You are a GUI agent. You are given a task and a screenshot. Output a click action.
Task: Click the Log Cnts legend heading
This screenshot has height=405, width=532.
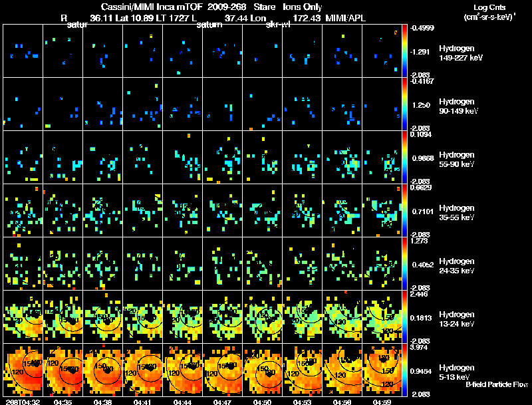click(489, 7)
